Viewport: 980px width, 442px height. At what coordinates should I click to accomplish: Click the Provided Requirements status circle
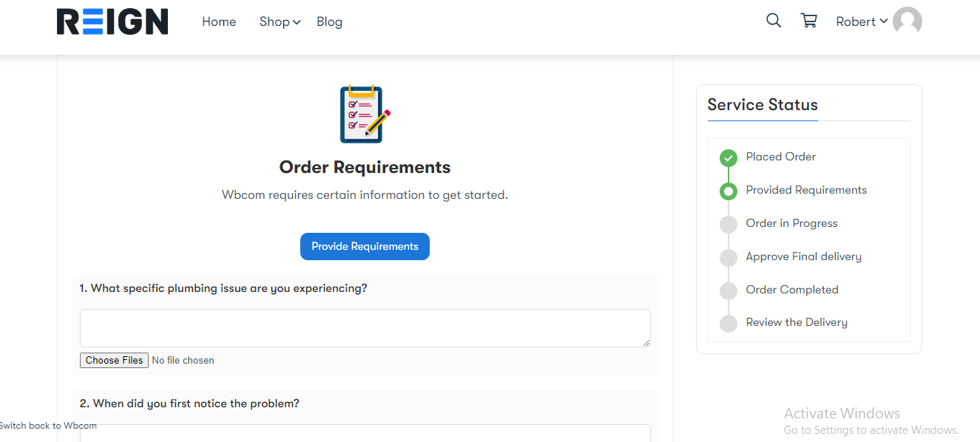pos(729,191)
